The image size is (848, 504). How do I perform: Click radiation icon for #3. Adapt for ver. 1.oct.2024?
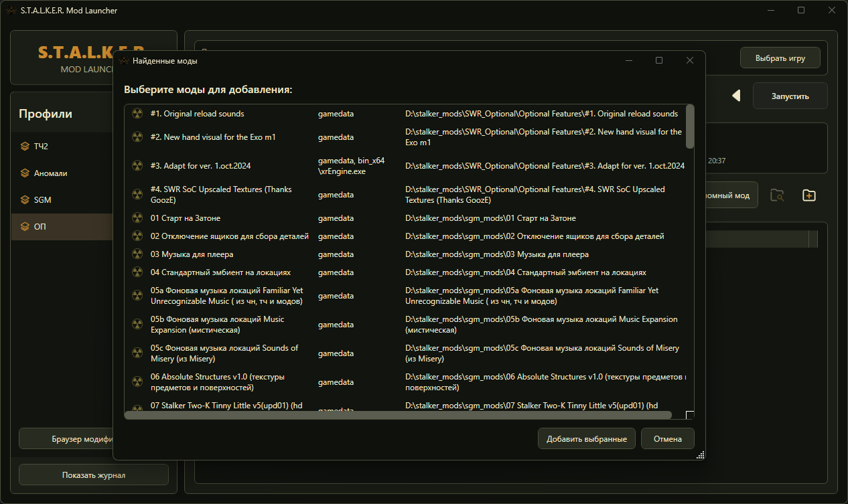[x=137, y=165]
